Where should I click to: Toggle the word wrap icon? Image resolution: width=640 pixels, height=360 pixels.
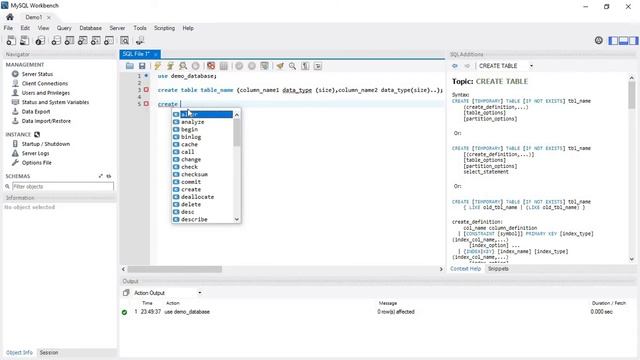(318, 66)
